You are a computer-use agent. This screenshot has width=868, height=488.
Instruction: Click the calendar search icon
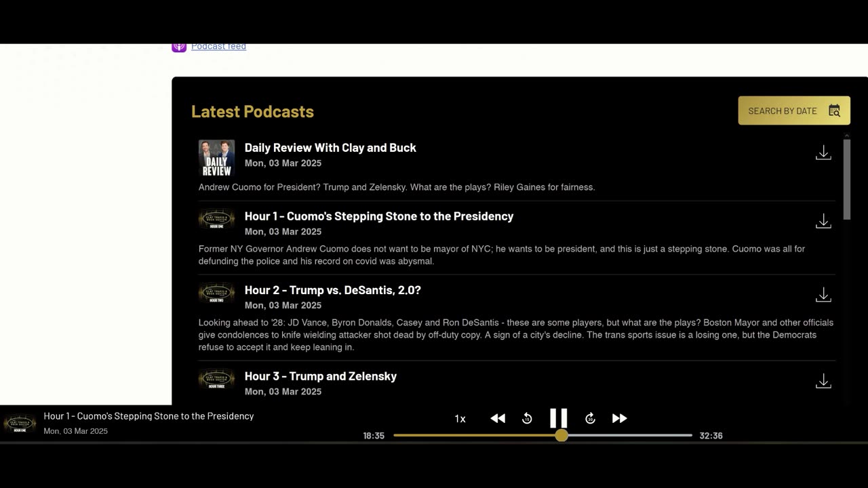pyautogui.click(x=834, y=110)
